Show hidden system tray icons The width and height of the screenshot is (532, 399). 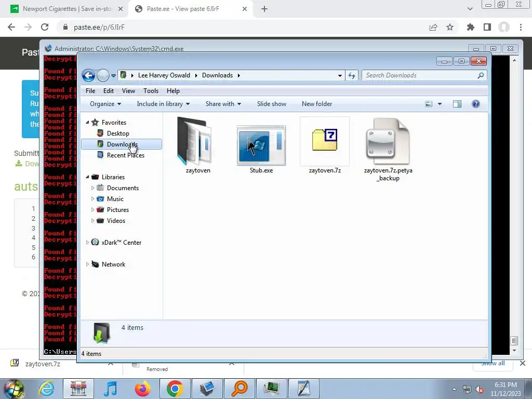454,389
